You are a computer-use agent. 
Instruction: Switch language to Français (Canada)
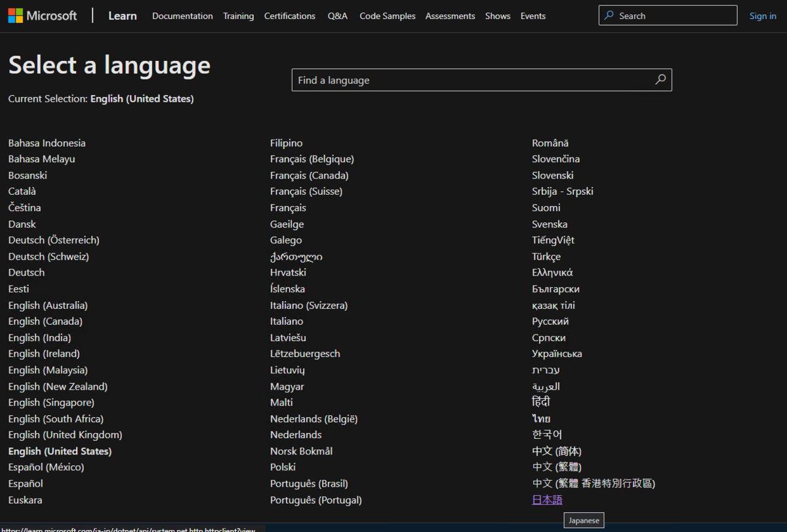tap(309, 175)
